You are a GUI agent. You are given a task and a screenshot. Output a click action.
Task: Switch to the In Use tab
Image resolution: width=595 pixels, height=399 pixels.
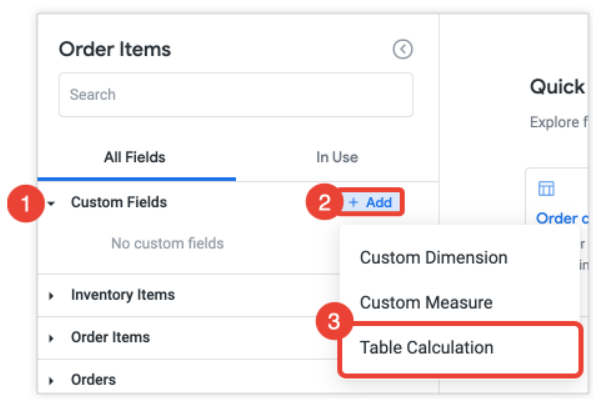pyautogui.click(x=337, y=157)
